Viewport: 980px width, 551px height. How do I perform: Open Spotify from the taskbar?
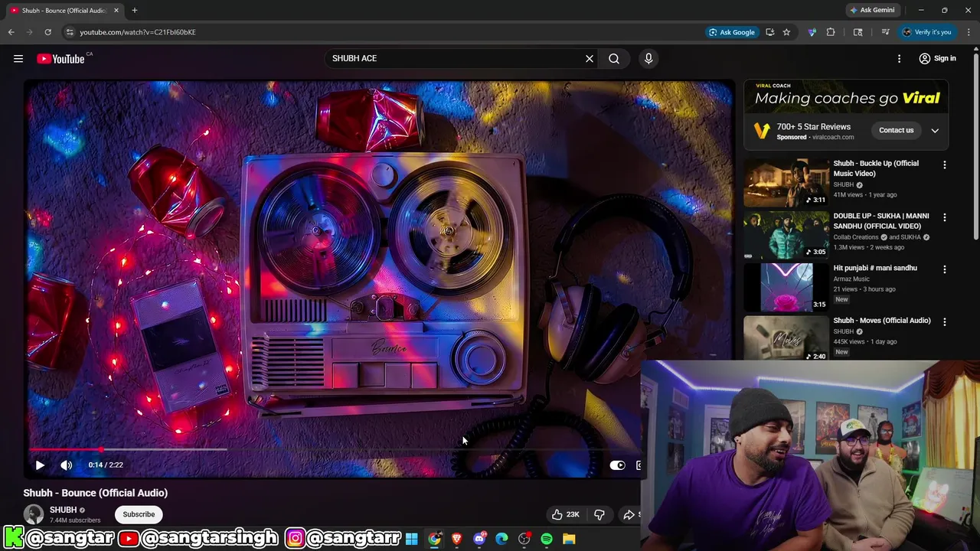click(x=547, y=540)
